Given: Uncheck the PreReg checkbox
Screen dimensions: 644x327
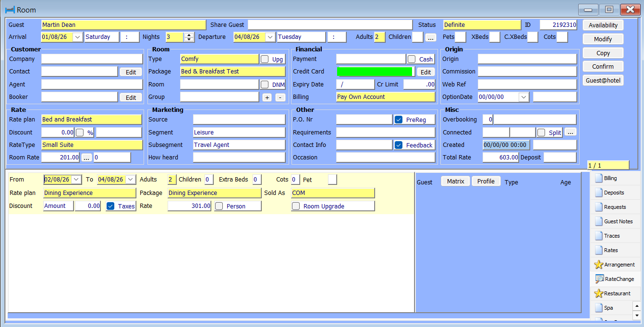Looking at the screenshot, I should (x=399, y=120).
